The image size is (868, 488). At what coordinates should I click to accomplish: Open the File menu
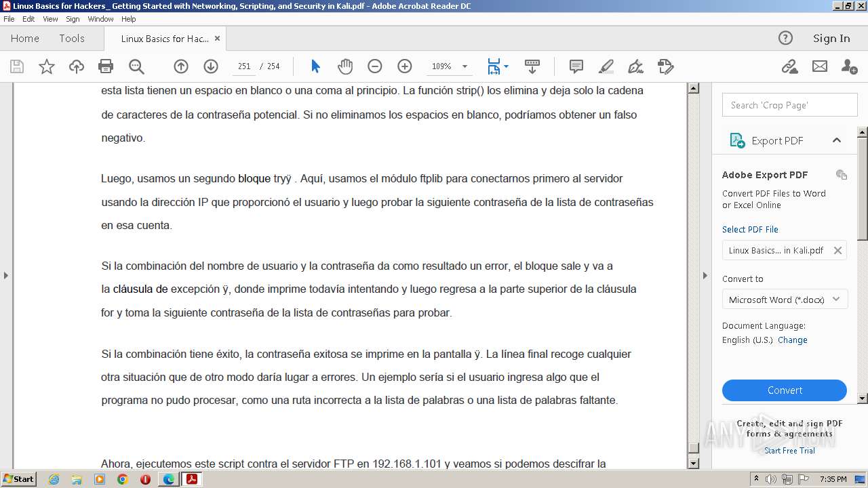pyautogui.click(x=9, y=19)
